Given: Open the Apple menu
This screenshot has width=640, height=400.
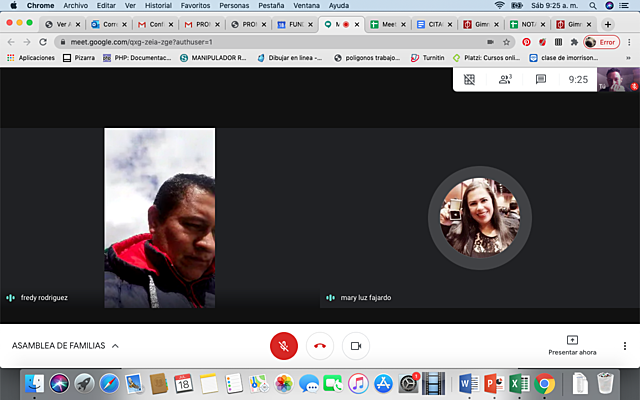Looking at the screenshot, I should click(13, 5).
